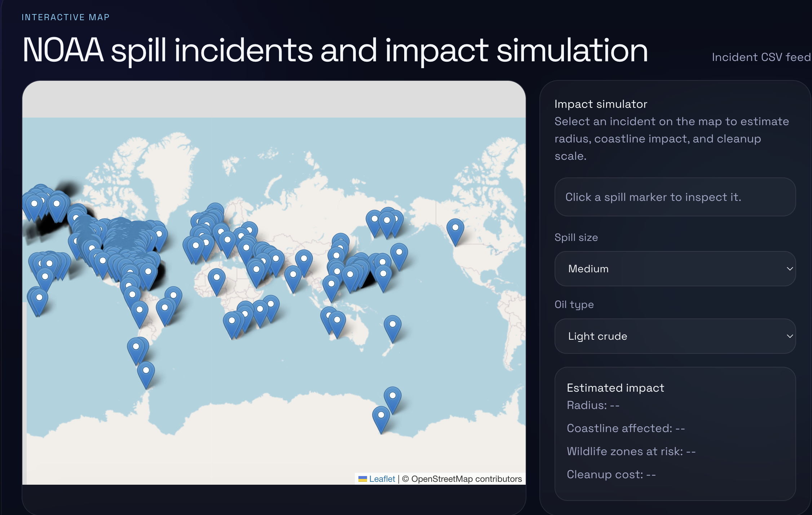Click the spill marker over New Zealand
Image resolution: width=812 pixels, height=515 pixels.
(x=392, y=326)
